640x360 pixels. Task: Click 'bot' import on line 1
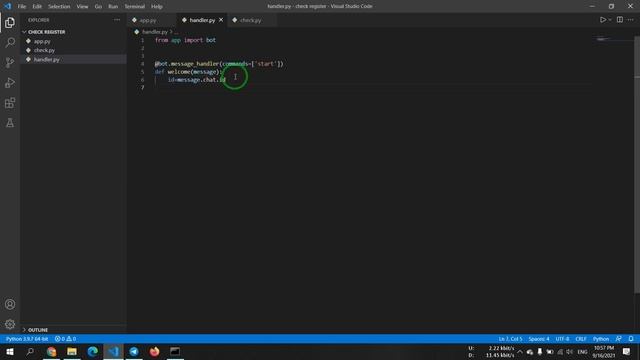211,40
